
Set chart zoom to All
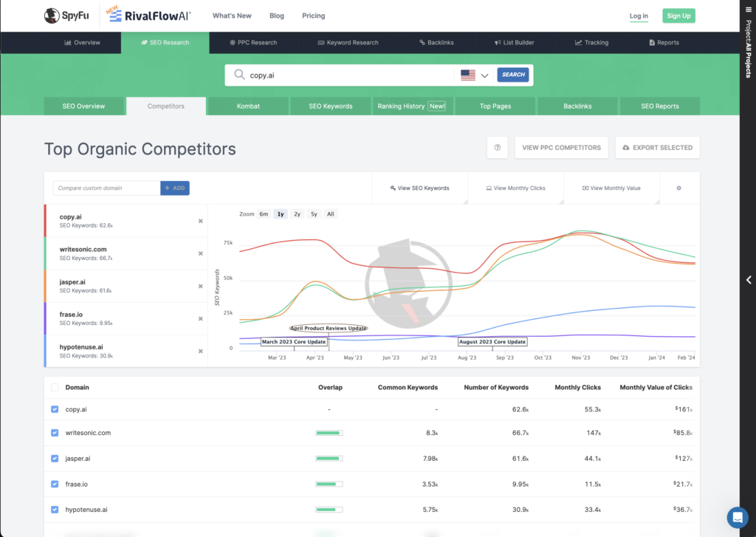point(330,214)
